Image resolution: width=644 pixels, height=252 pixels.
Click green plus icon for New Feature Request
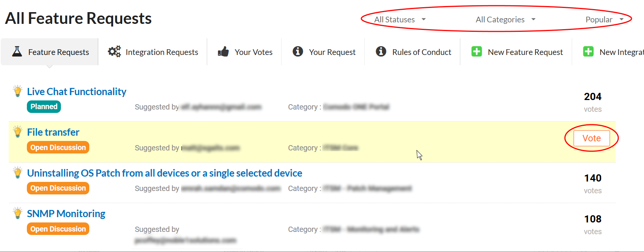click(477, 52)
